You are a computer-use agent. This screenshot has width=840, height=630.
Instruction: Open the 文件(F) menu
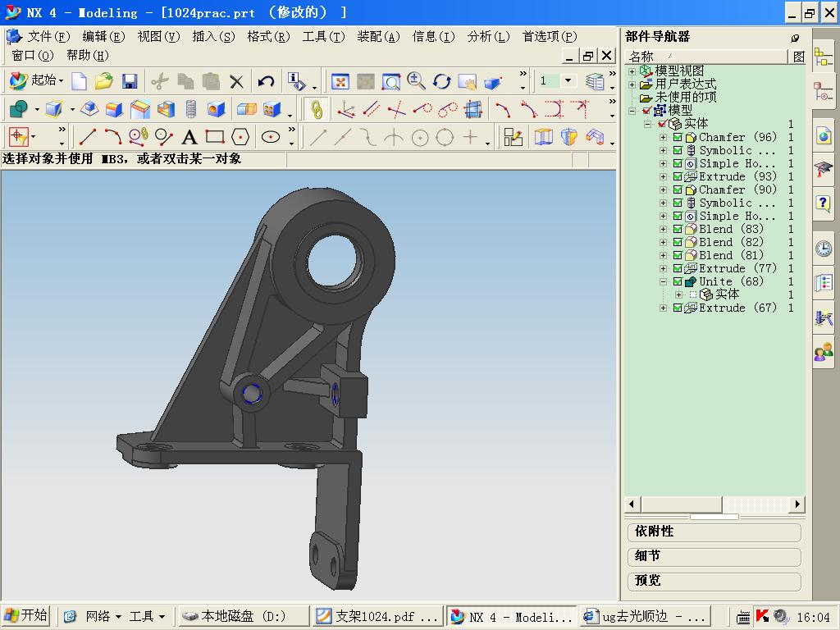pyautogui.click(x=48, y=36)
